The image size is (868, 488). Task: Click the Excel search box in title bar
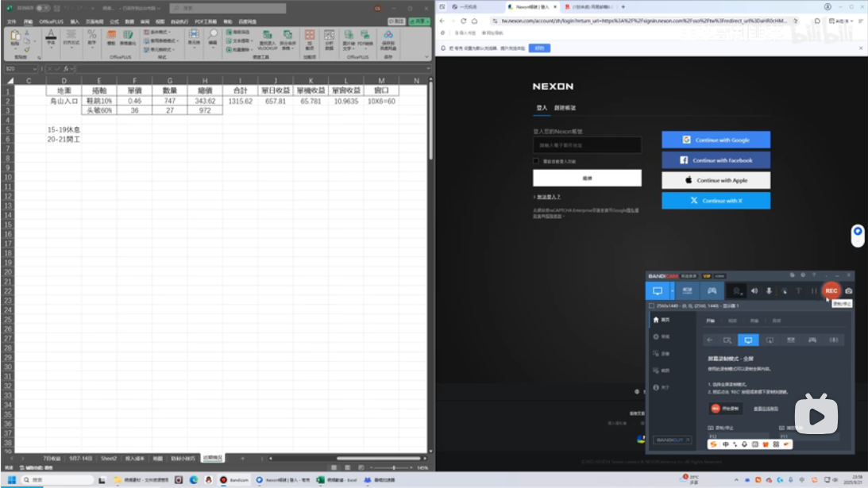pyautogui.click(x=227, y=8)
